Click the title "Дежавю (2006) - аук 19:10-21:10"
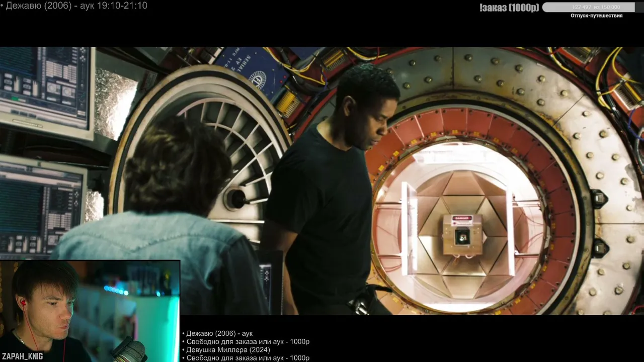Viewport: 644px width, 362px height. pos(76,6)
